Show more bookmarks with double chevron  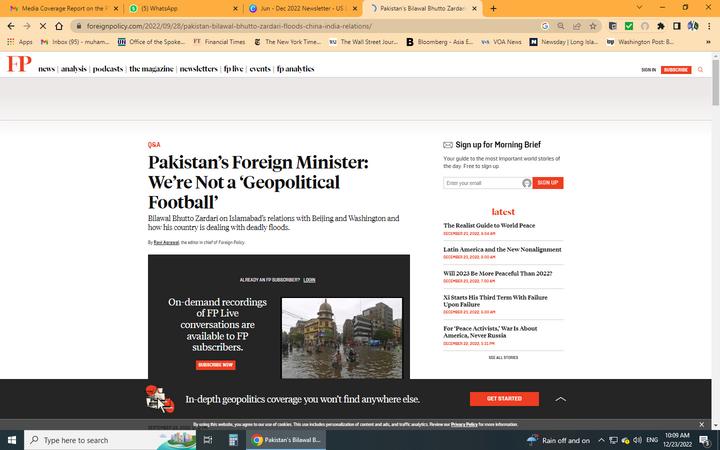pyautogui.click(x=709, y=42)
